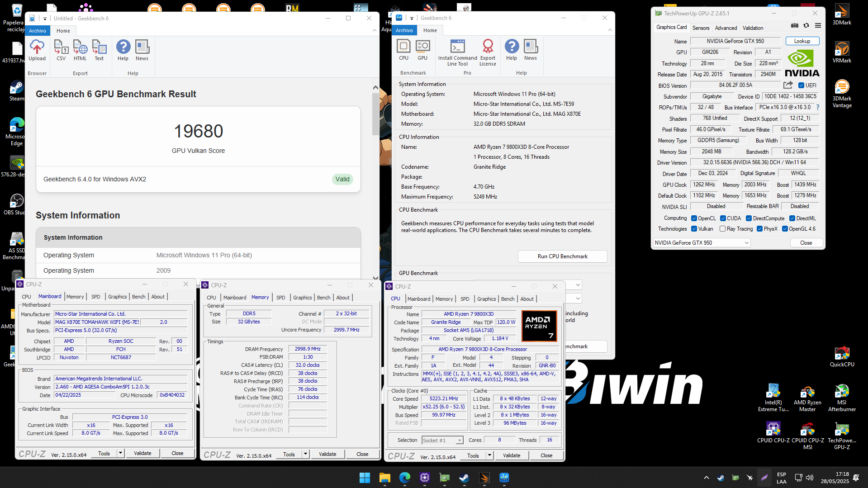Switch to Validation tab in GPU-Z
This screenshot has height=488, width=868.
click(x=753, y=28)
